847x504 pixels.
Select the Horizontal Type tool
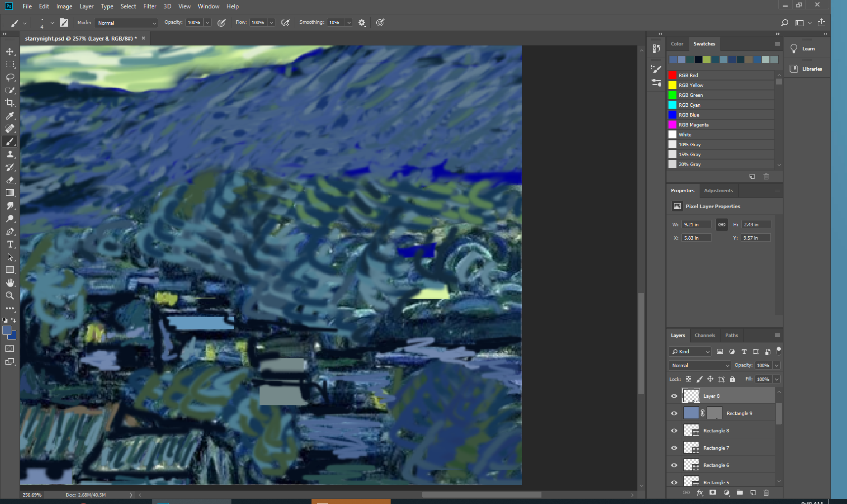[10, 244]
